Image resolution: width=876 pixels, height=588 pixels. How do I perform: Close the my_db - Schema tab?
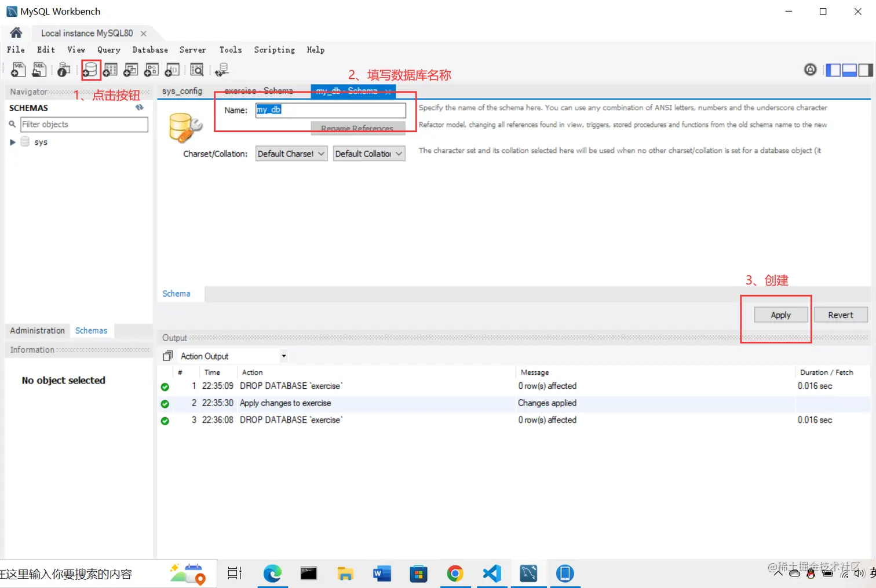pyautogui.click(x=388, y=92)
